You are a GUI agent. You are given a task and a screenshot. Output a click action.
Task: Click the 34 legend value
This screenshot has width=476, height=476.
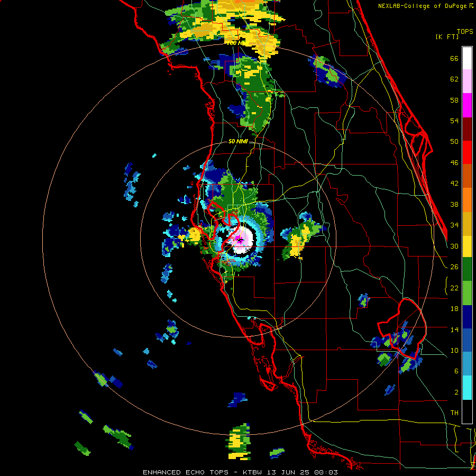pyautogui.click(x=454, y=225)
